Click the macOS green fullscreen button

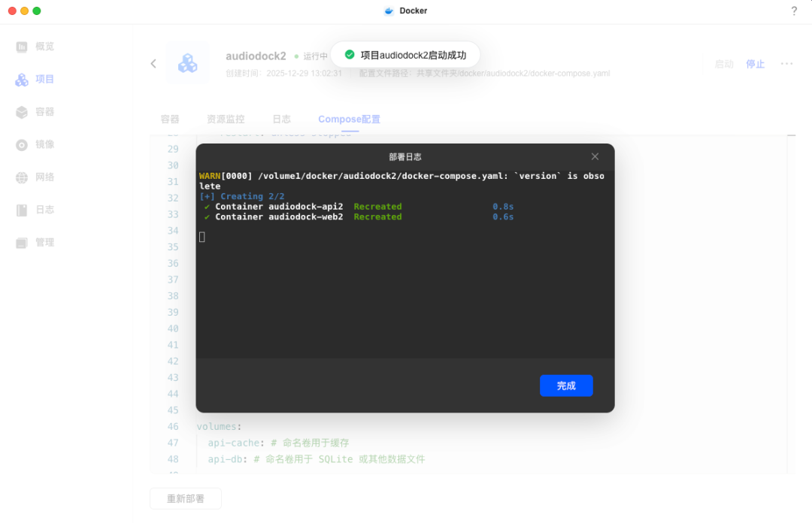coord(37,11)
